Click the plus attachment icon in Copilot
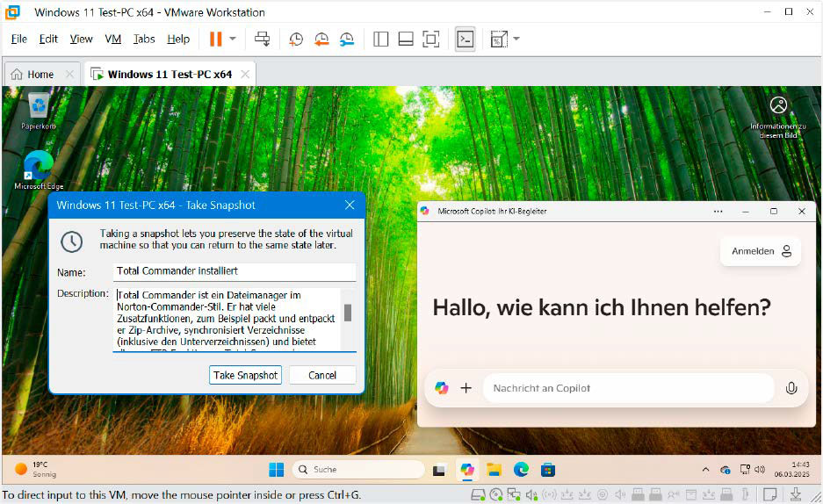Viewport: 823px width, 504px height. click(466, 388)
